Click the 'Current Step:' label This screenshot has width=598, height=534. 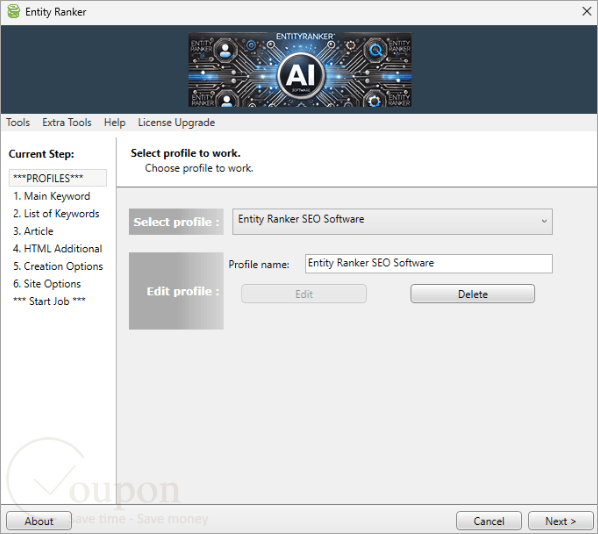point(41,154)
